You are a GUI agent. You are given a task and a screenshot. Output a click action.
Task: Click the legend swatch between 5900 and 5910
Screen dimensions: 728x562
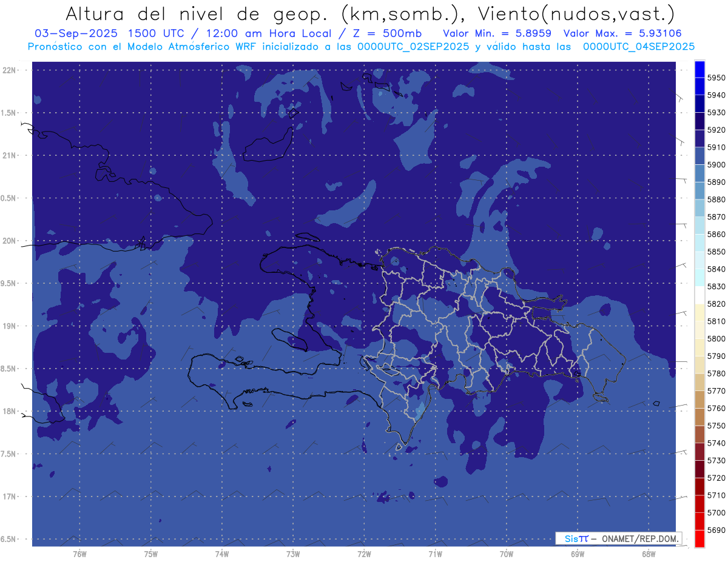pyautogui.click(x=699, y=155)
